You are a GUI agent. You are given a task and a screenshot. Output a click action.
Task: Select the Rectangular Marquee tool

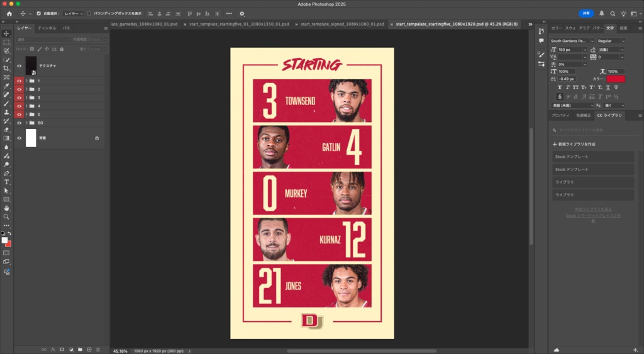pos(6,42)
